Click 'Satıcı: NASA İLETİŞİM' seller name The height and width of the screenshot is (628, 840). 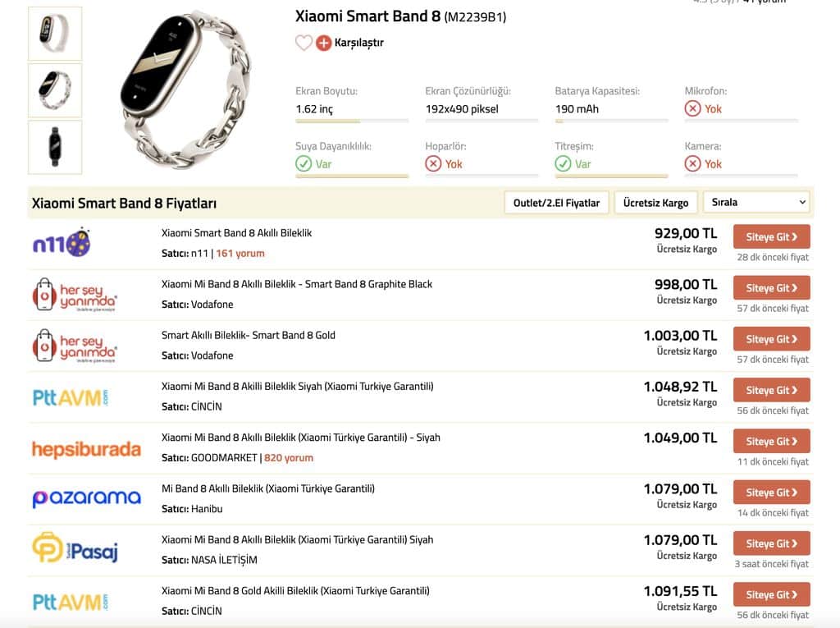pos(209,560)
